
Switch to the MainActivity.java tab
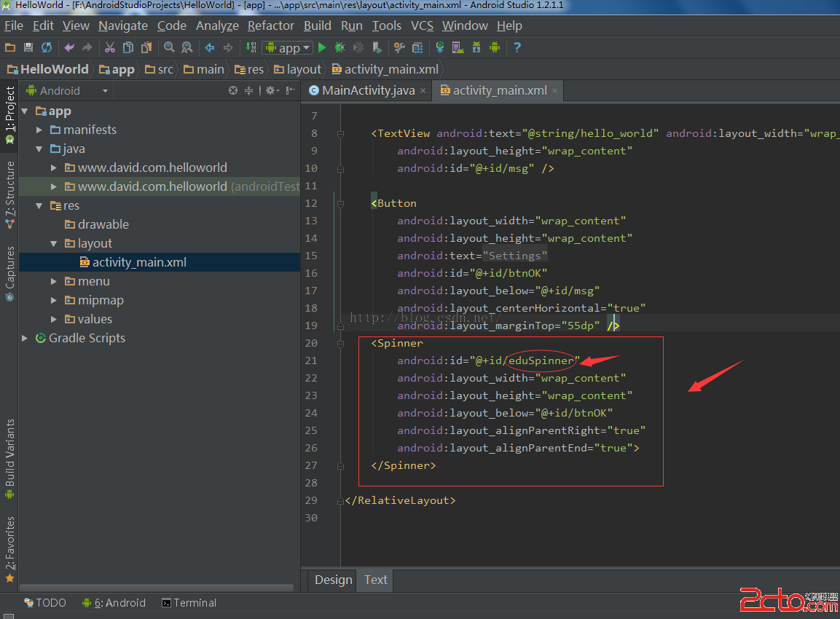click(x=367, y=90)
